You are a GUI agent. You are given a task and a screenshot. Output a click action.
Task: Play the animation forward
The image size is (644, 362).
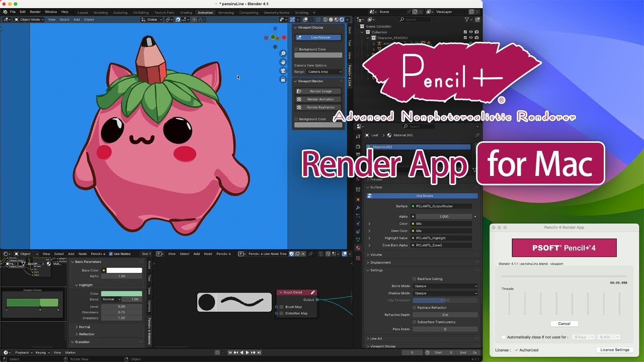pyautogui.click(x=247, y=352)
